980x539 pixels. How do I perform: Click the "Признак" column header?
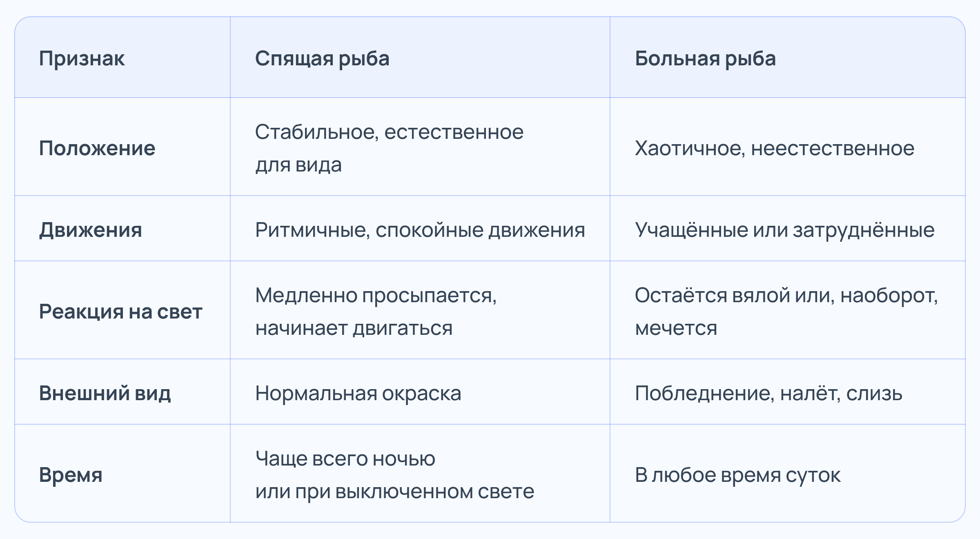click(x=82, y=58)
